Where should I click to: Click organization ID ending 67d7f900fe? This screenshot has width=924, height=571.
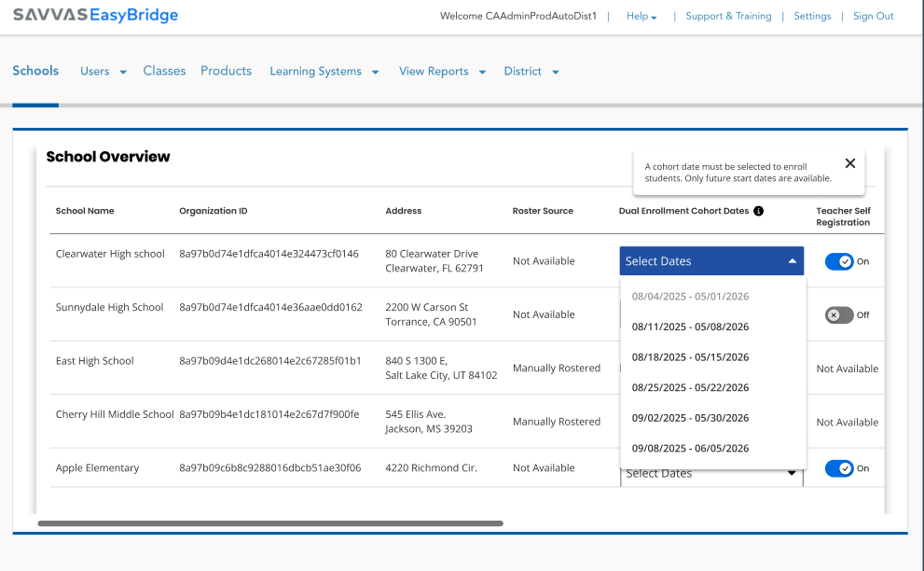269,414
